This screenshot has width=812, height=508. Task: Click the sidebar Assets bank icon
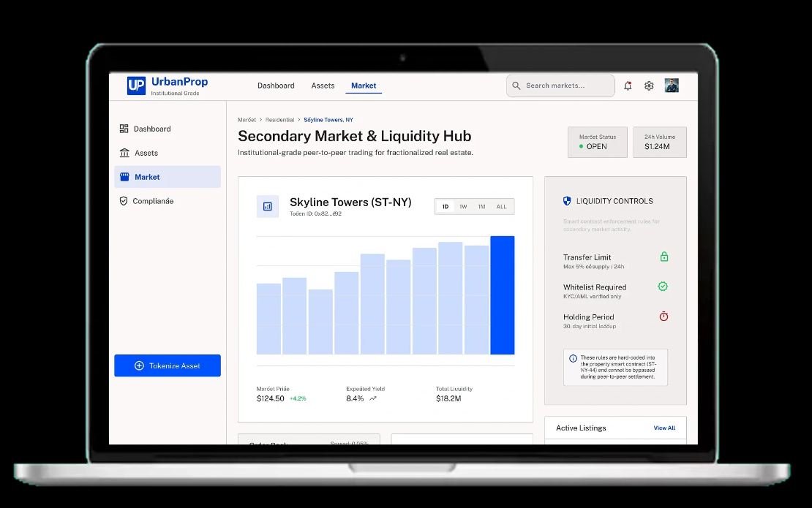coord(124,153)
